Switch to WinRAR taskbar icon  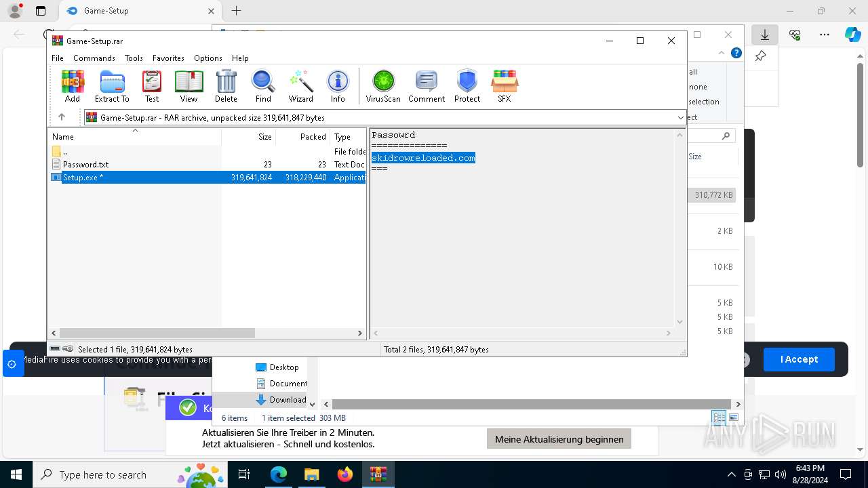point(378,474)
